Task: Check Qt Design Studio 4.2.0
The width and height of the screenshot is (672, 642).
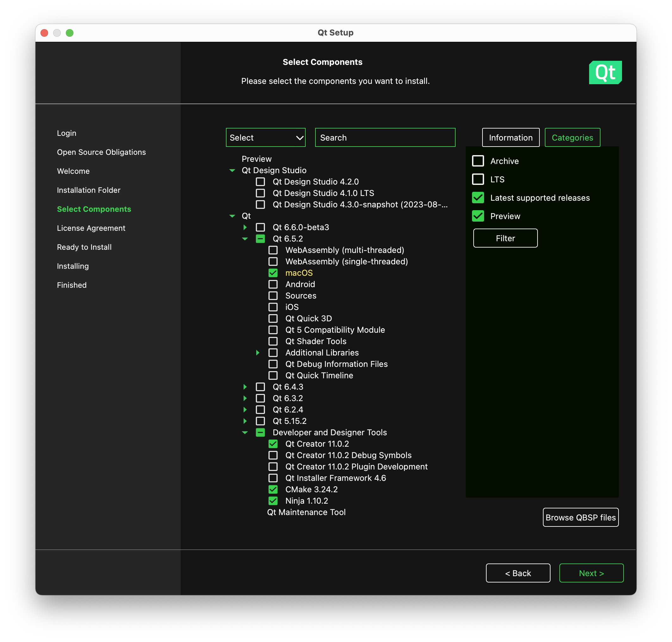Action: pyautogui.click(x=260, y=182)
